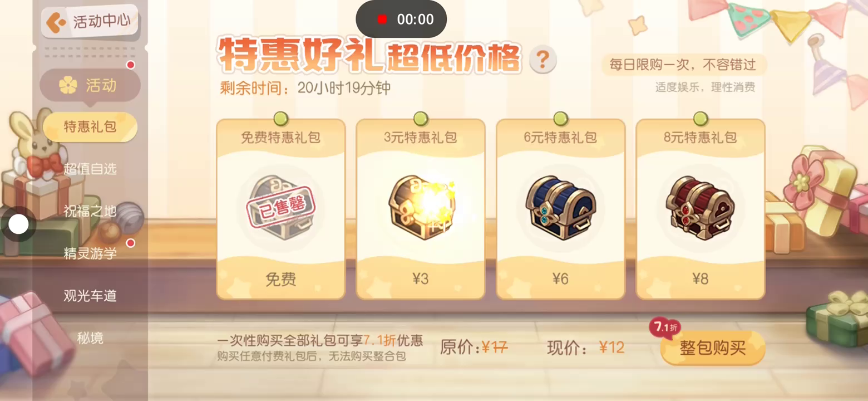Go to 观光车道 sidebar tab

[x=90, y=296]
